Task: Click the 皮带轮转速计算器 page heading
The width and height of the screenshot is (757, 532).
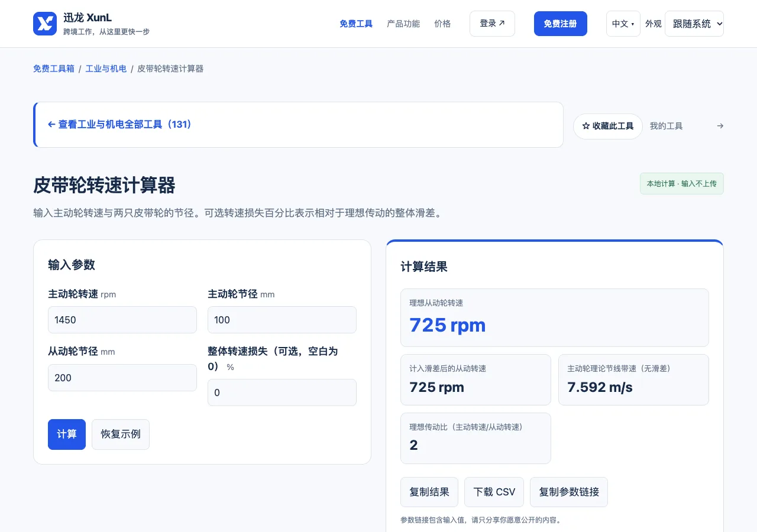Action: click(x=104, y=186)
